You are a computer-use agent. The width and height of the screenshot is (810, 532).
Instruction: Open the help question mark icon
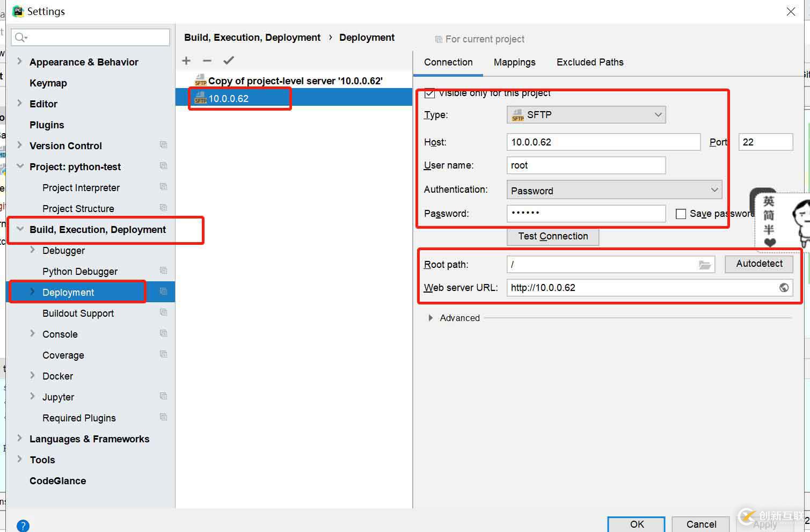coord(23,526)
